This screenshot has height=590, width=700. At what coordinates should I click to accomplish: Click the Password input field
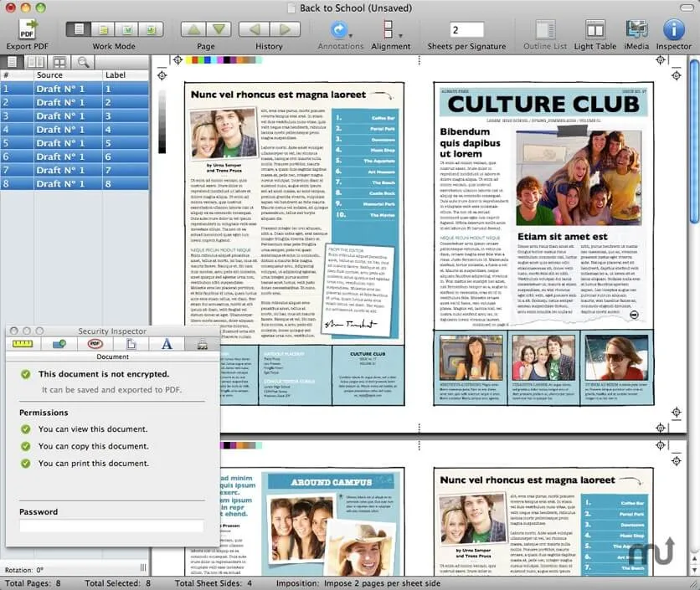click(x=111, y=526)
